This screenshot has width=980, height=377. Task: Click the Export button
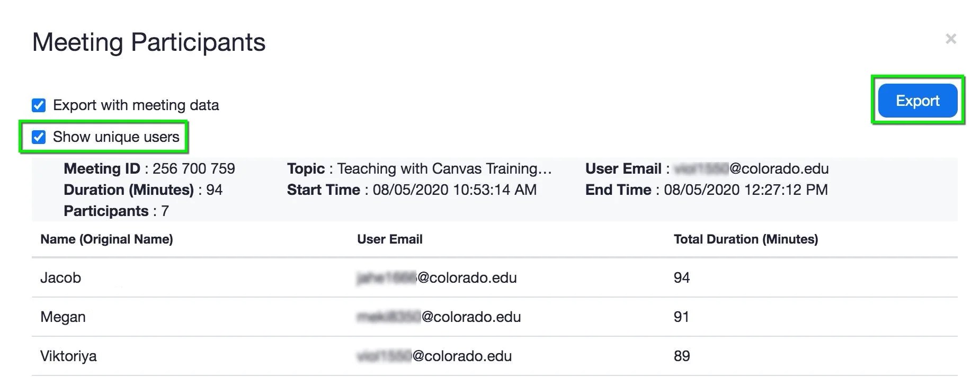click(917, 100)
